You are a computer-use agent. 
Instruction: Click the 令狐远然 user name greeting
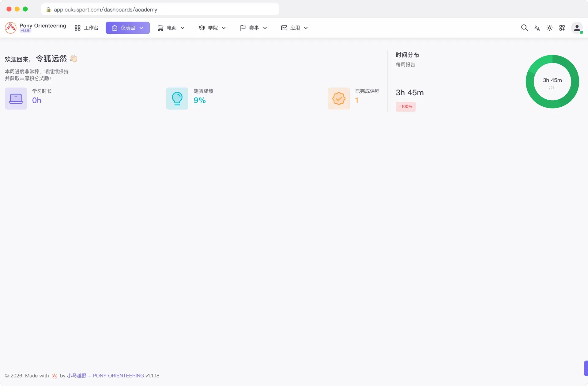(51, 59)
